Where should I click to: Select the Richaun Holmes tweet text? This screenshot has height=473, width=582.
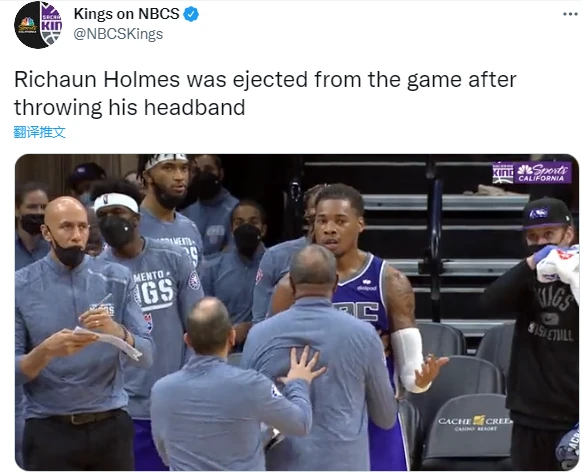265,93
